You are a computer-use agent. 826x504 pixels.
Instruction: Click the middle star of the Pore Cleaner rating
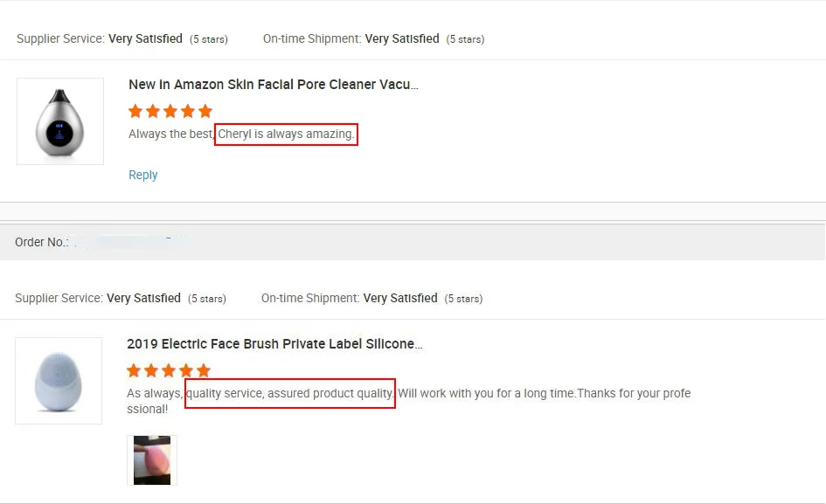[170, 111]
